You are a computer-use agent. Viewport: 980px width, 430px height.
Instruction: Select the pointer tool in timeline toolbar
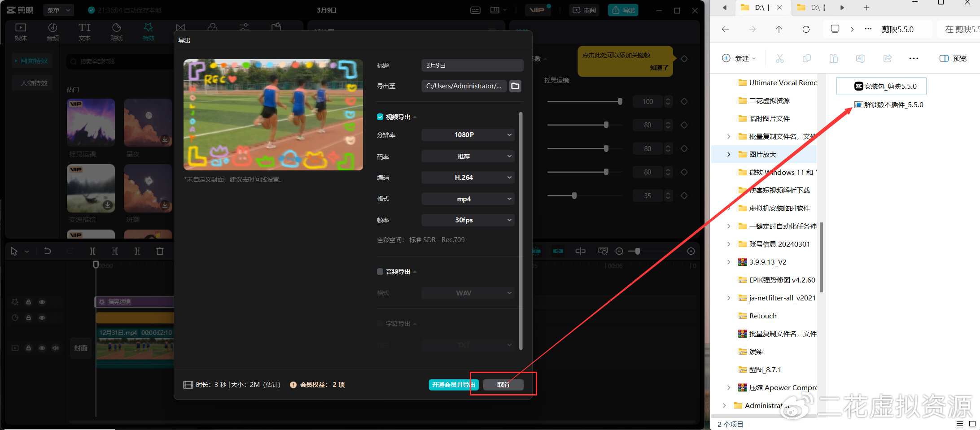coord(14,252)
